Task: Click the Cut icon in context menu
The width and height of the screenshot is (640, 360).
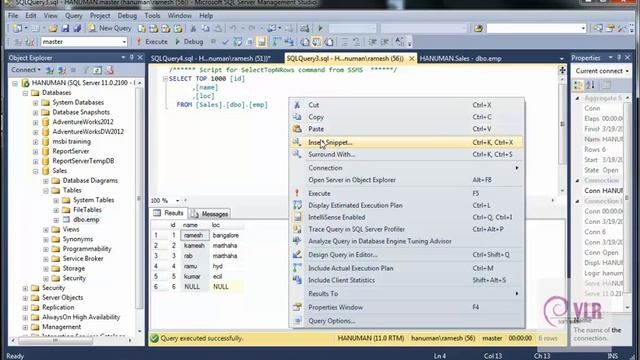Action: coord(297,105)
